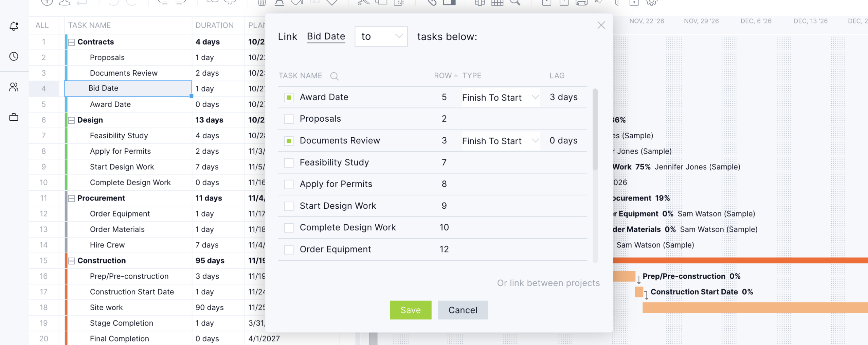Check the Start Design Work checkbox
Image resolution: width=868 pixels, height=345 pixels.
pyautogui.click(x=289, y=206)
